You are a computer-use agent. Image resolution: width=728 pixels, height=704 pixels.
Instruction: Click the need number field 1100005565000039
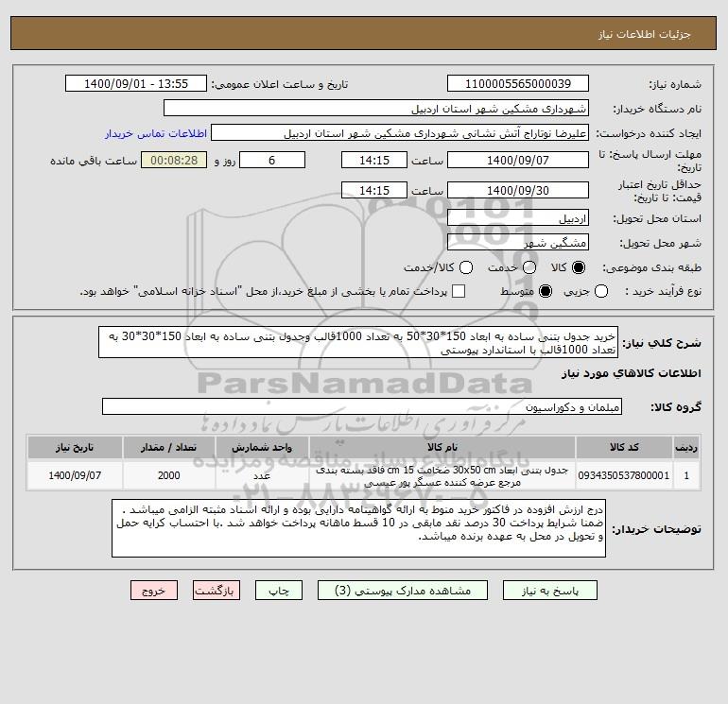point(518,83)
